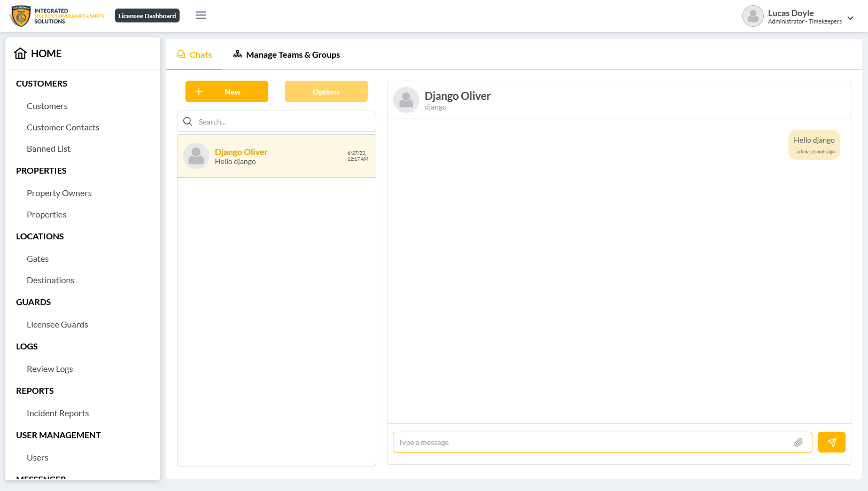Click the PROPERTIES section heading

41,170
